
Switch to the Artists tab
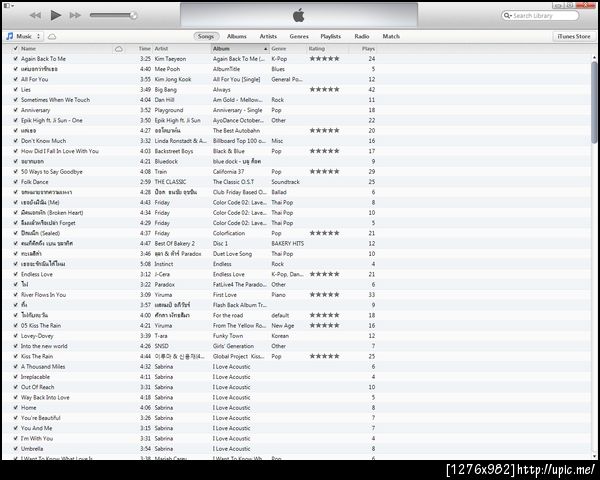click(x=268, y=36)
